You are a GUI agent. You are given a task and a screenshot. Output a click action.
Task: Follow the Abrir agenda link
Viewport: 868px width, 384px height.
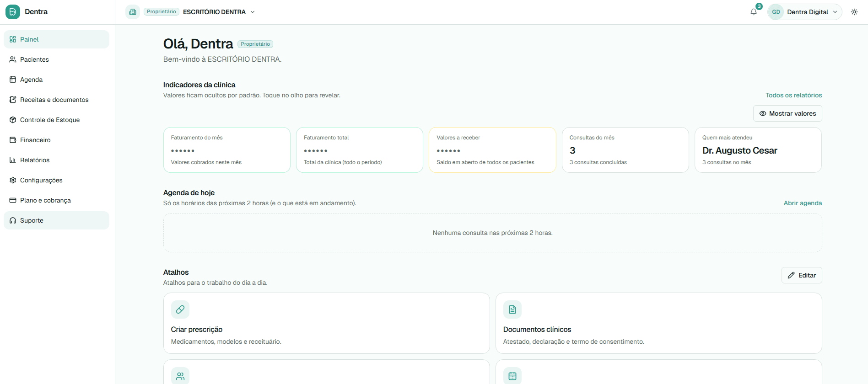click(x=803, y=203)
